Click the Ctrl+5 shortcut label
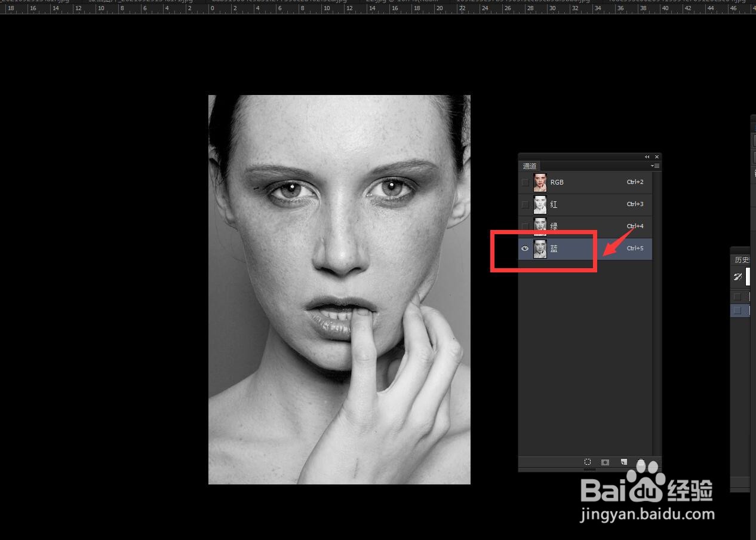The height and width of the screenshot is (540, 756). (635, 248)
